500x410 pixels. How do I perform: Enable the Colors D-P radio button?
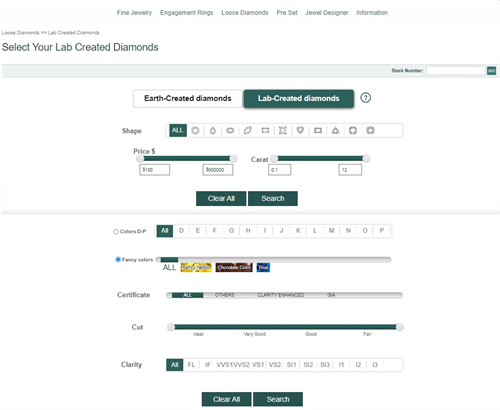[116, 231]
